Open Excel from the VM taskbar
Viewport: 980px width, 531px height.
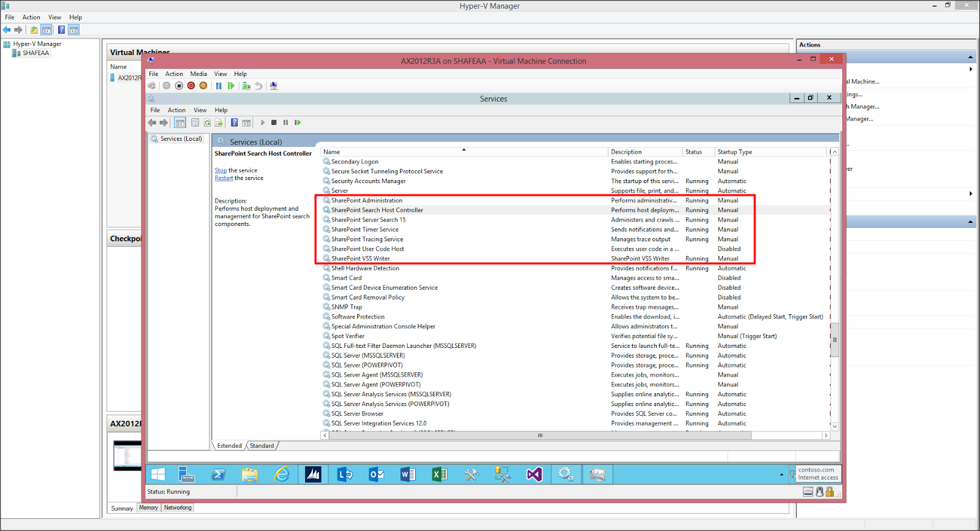(x=440, y=474)
